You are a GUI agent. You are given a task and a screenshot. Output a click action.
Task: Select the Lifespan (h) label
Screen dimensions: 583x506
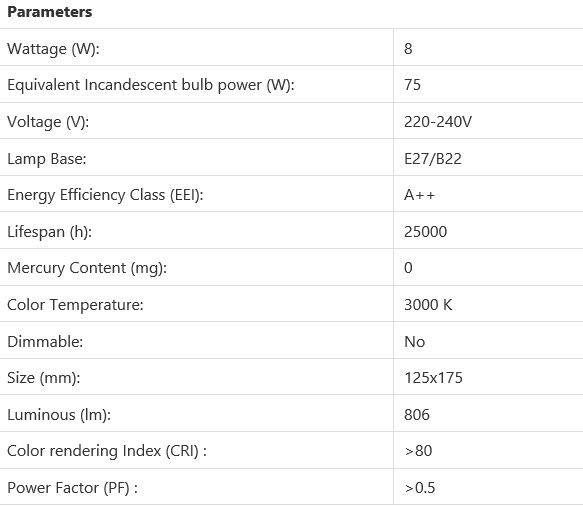pos(49,232)
